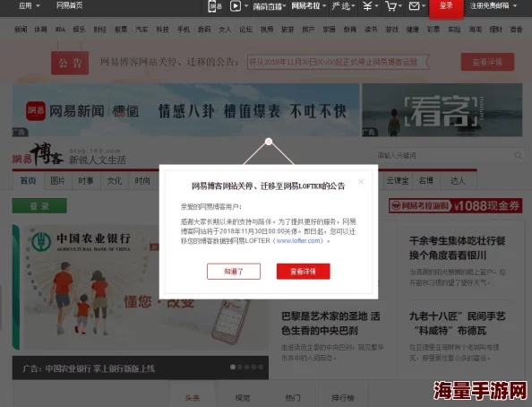This screenshot has width=532, height=407.
Task: Open the 彩票 channel link
Action: 433,30
